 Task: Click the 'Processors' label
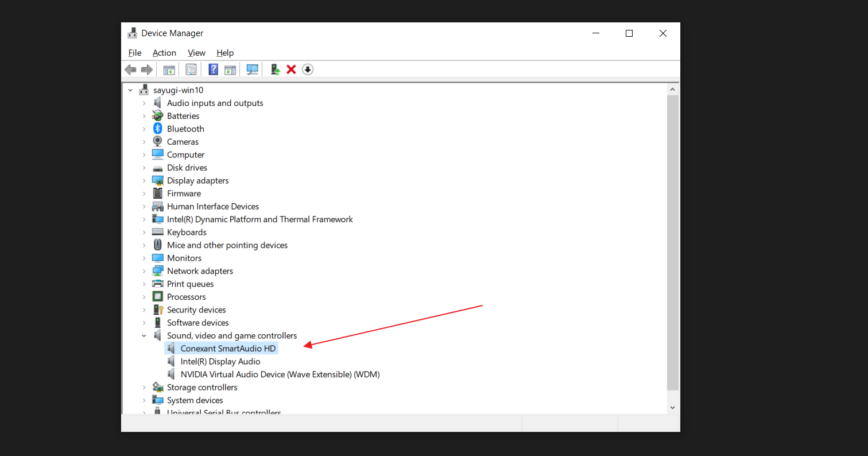(187, 297)
